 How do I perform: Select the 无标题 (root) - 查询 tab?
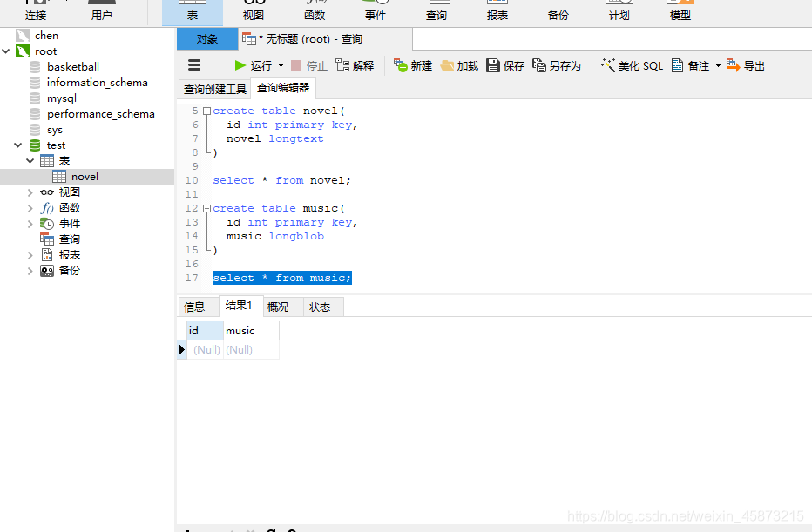326,39
